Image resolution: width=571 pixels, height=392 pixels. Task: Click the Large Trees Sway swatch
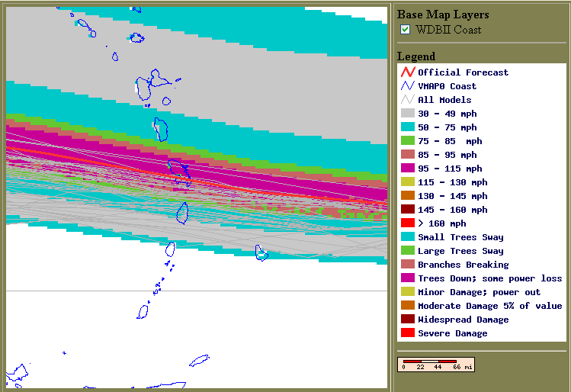(408, 251)
